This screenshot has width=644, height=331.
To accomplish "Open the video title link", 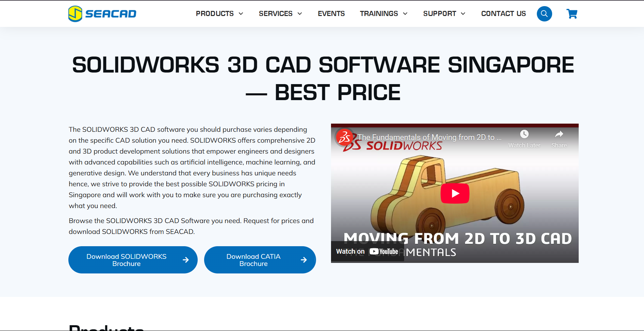I will 429,137.
